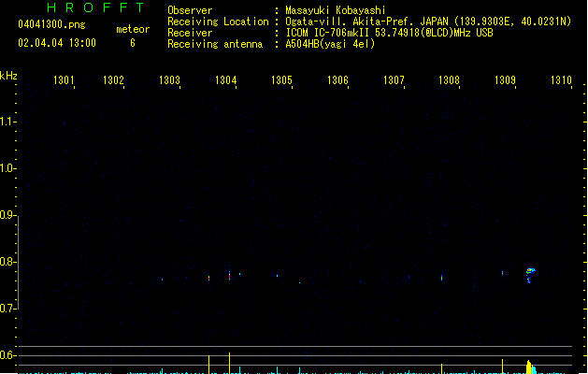Click the Receiver label
Screen dimensions: 588x374
190,33
